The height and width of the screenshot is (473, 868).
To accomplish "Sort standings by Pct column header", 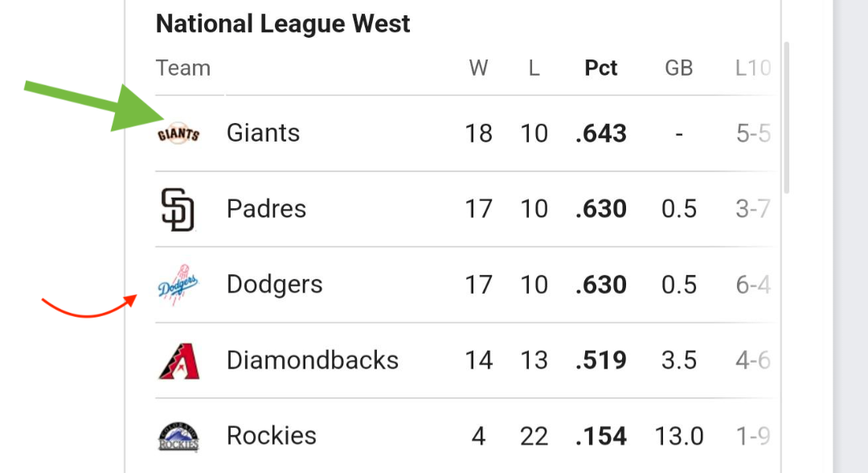I will click(600, 68).
